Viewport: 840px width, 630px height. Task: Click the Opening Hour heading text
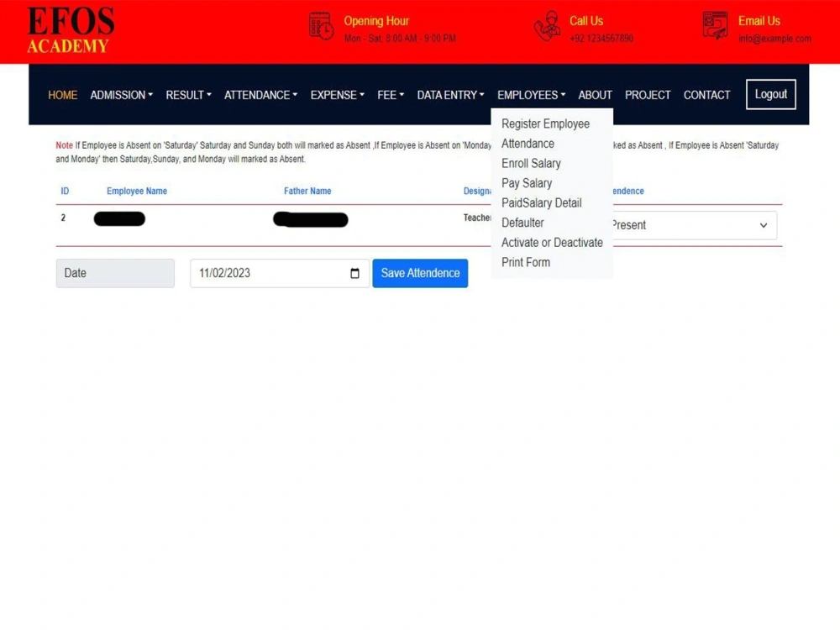376,21
